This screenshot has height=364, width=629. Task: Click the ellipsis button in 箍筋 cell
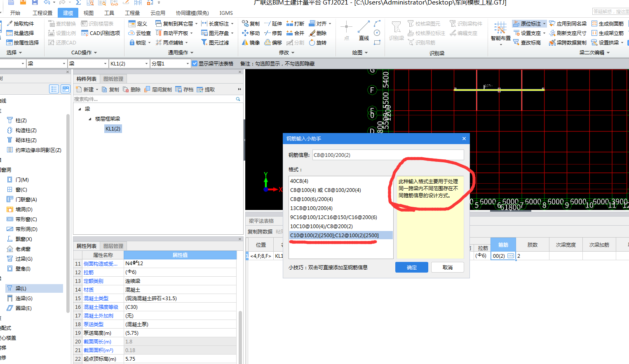510,256
